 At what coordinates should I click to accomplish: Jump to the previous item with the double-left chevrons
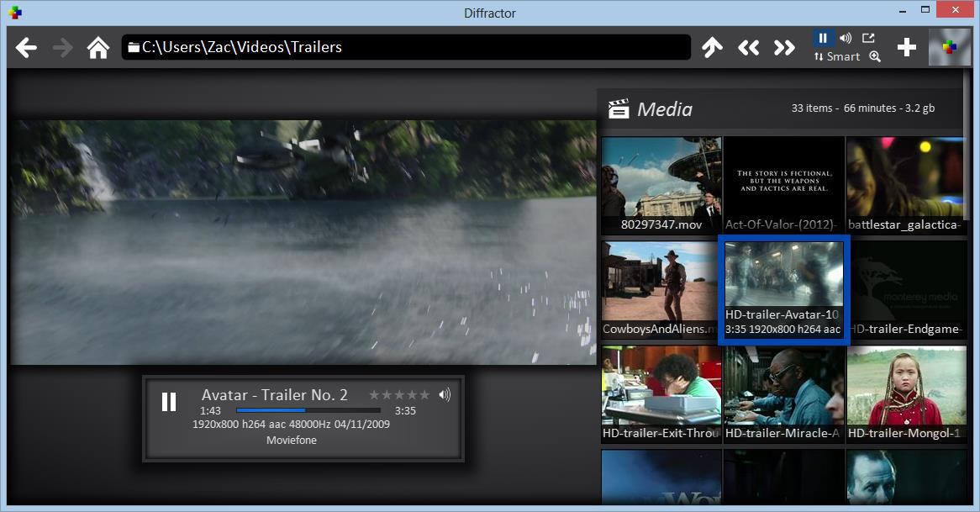(x=748, y=47)
